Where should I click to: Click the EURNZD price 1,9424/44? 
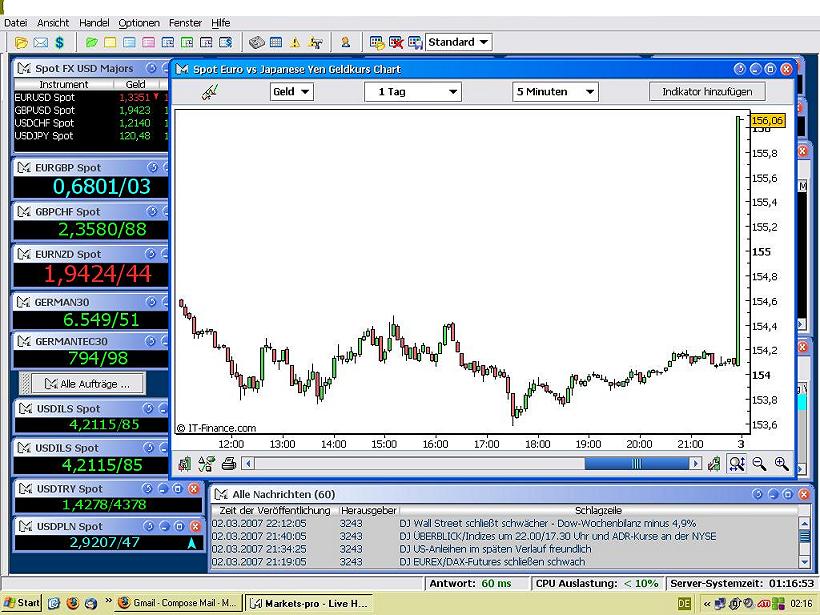[x=97, y=274]
